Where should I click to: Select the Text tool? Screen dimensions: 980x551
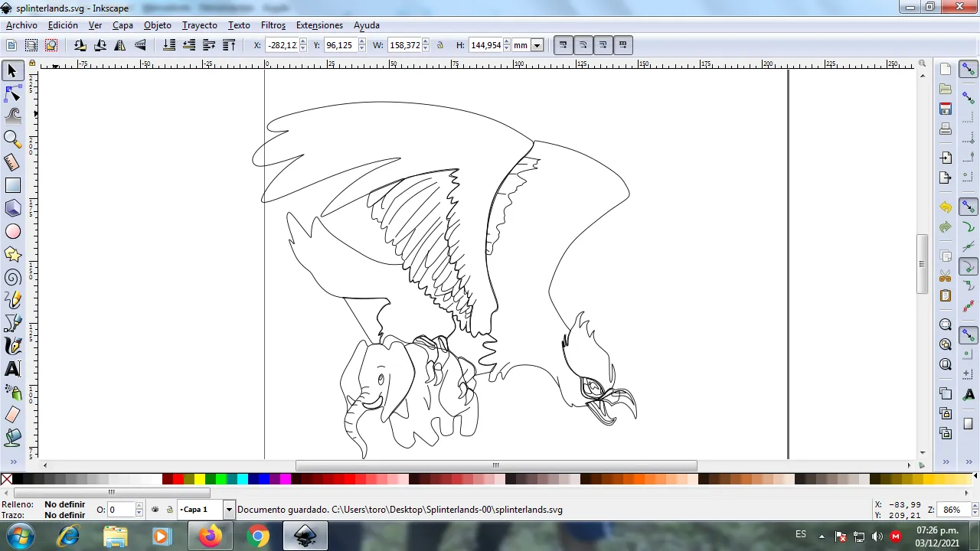click(x=12, y=369)
